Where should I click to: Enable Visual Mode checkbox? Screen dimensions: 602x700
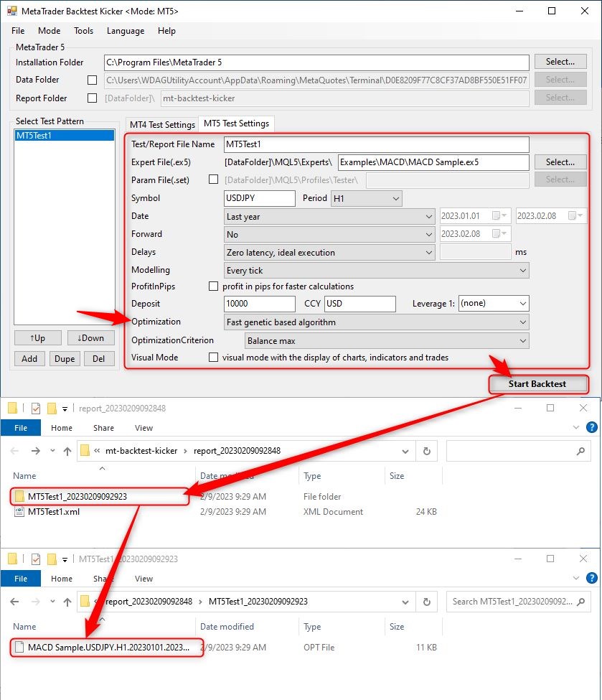(x=213, y=357)
